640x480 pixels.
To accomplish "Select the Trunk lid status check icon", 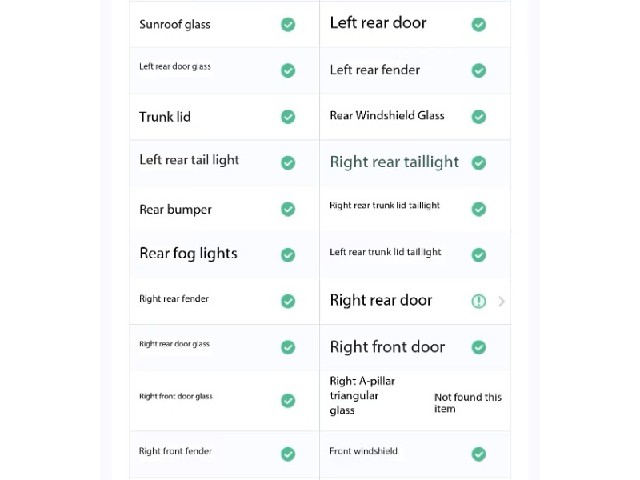I will tap(288, 117).
